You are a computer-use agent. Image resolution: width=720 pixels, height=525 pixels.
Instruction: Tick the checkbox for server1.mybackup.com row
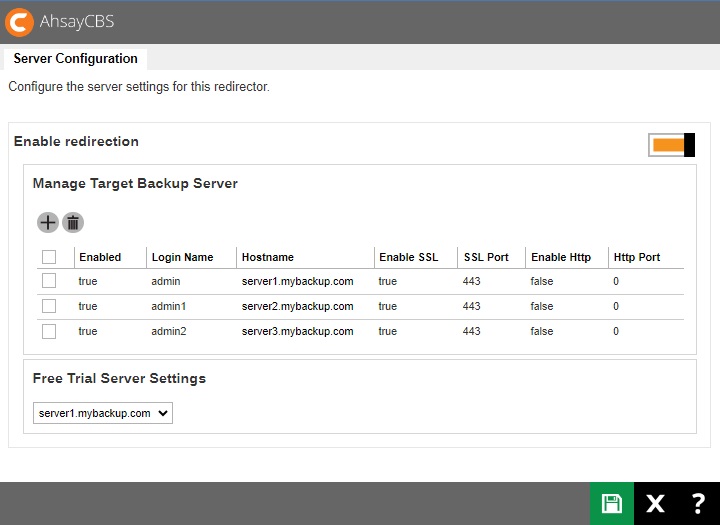49,281
